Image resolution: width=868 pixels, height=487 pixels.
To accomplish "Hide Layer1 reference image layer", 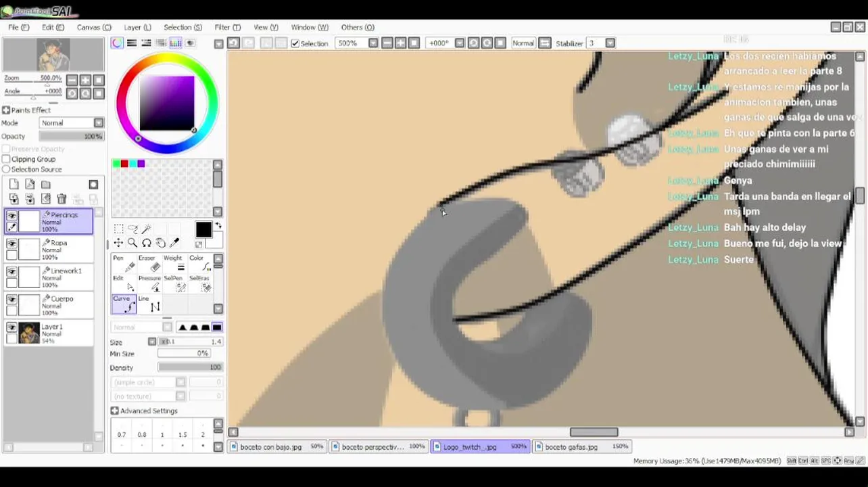I will 11,327.
